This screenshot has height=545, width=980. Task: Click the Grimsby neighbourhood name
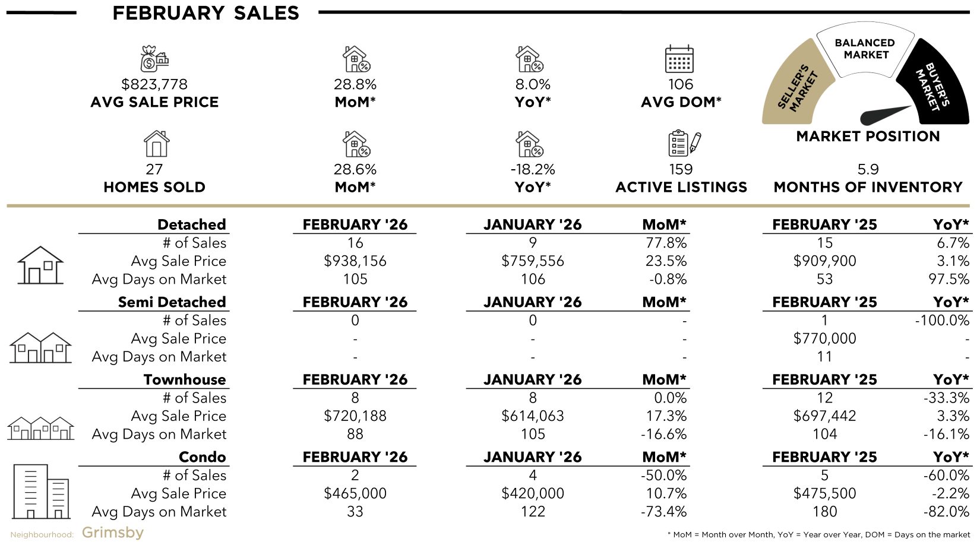(113, 532)
